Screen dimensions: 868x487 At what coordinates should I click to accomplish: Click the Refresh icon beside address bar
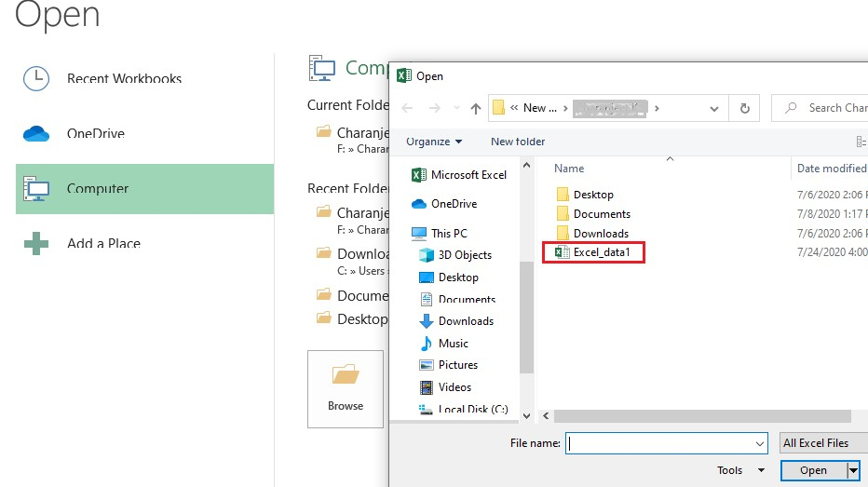pos(744,108)
